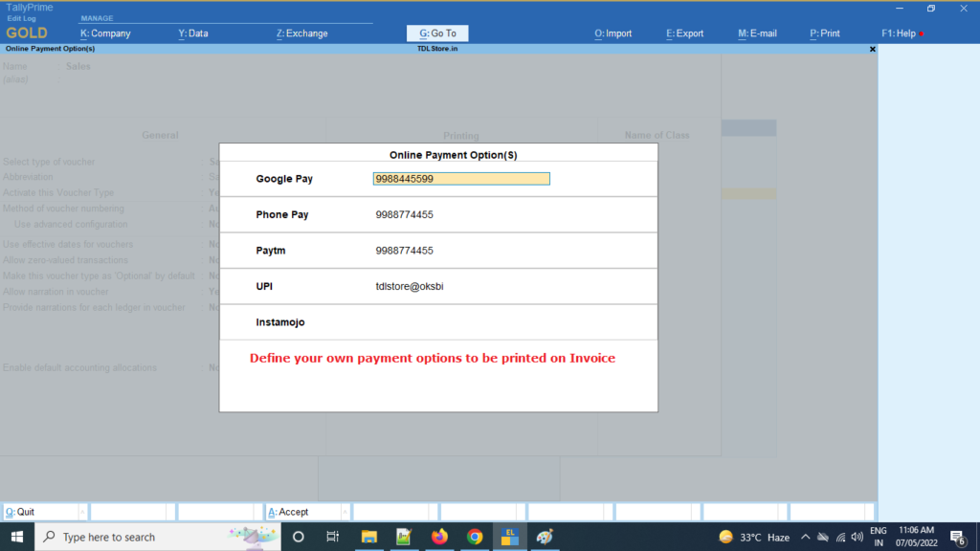This screenshot has width=980, height=551.
Task: Open Task View on the taskbar
Action: tap(332, 536)
